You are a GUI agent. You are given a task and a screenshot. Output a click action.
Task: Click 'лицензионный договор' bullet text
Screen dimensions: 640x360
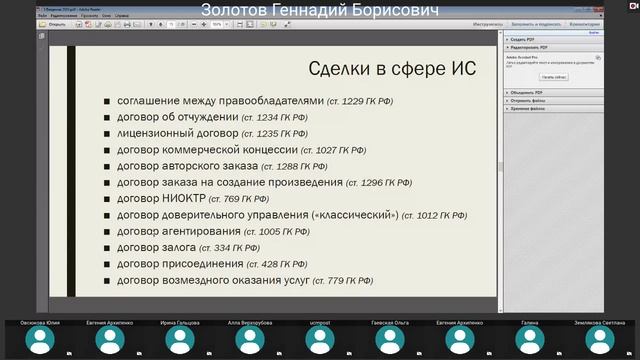(178, 133)
